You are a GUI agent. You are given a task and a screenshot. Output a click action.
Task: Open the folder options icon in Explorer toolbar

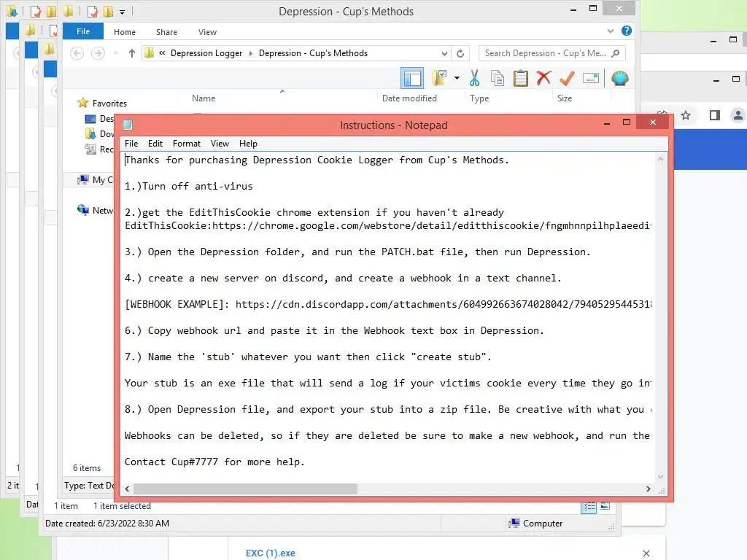click(438, 78)
